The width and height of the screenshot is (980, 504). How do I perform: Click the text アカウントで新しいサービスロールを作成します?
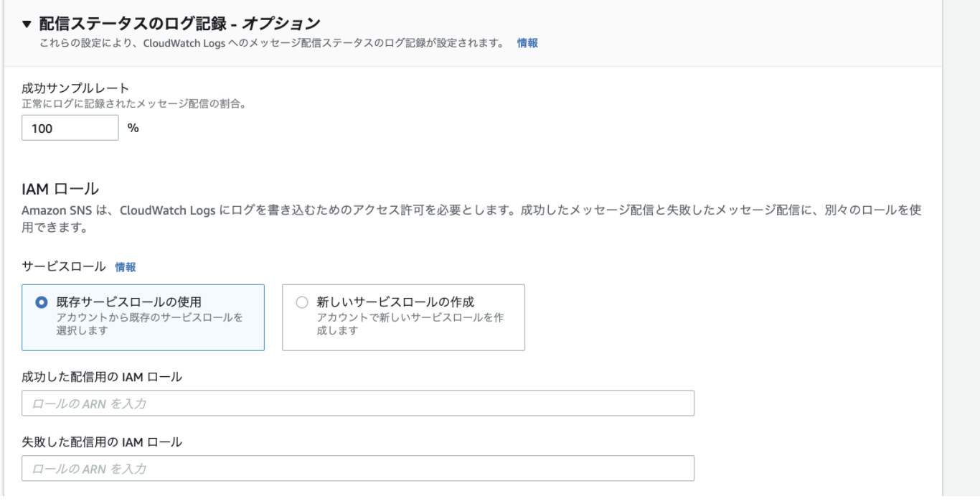point(410,324)
